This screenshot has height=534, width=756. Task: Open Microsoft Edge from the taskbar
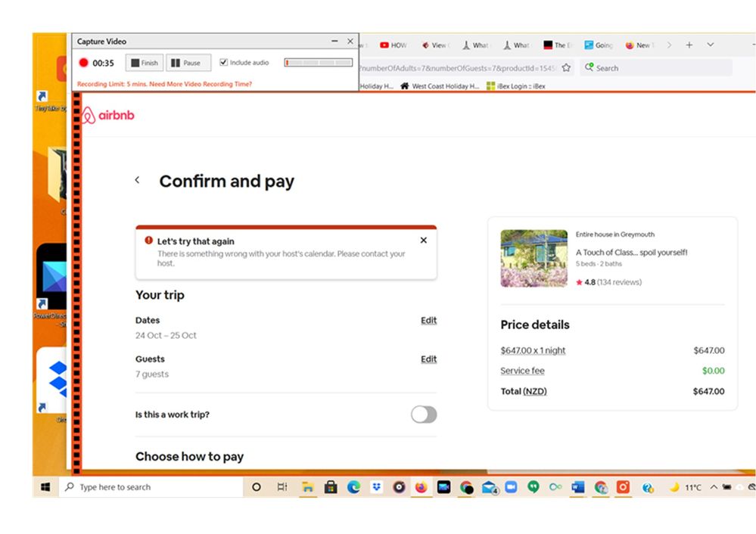click(353, 487)
